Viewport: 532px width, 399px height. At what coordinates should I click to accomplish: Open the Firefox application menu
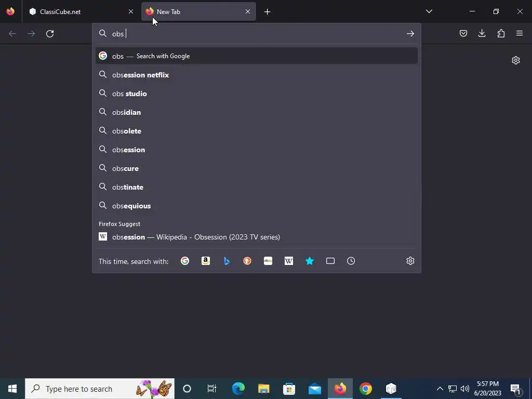[x=520, y=33]
